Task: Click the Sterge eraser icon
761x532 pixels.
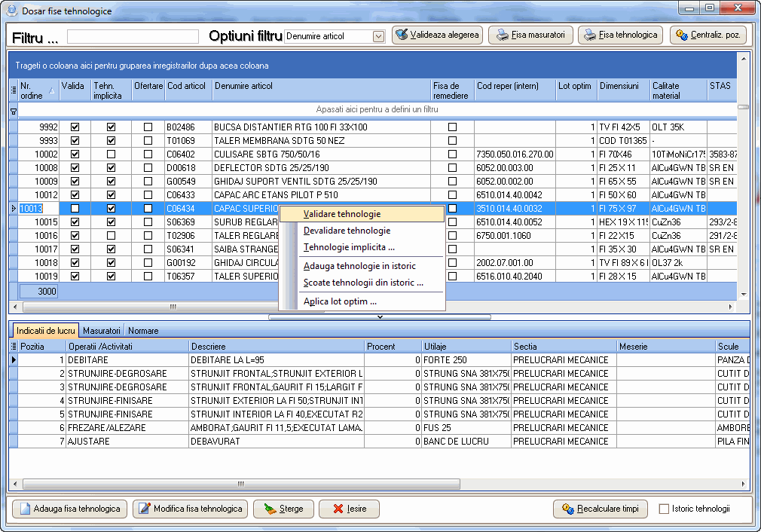Action: pos(269,509)
